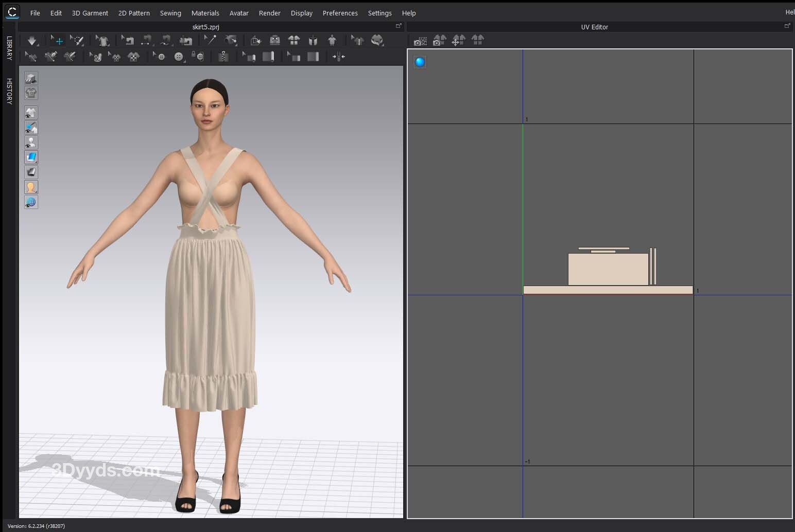
Task: Click the Button placement tool
Action: click(x=179, y=57)
